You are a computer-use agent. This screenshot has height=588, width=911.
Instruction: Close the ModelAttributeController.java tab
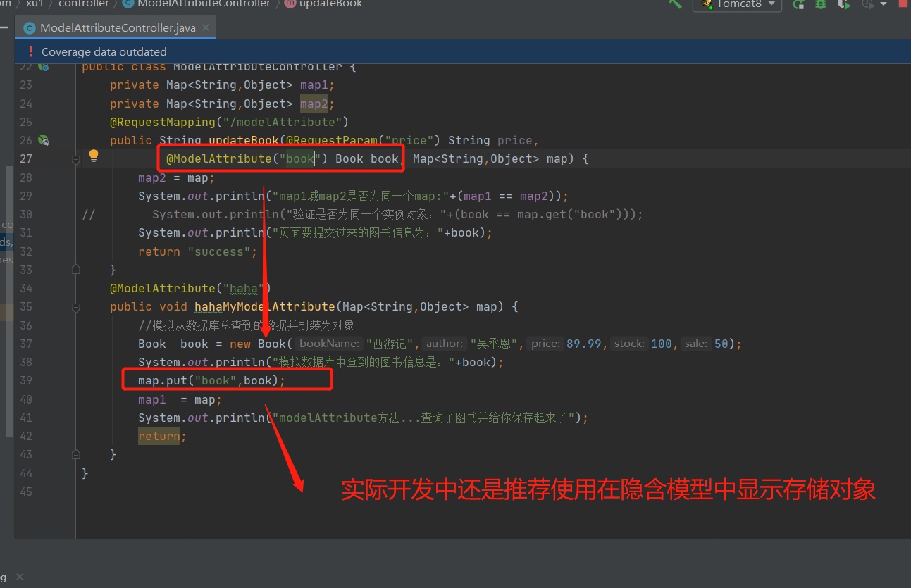207,28
